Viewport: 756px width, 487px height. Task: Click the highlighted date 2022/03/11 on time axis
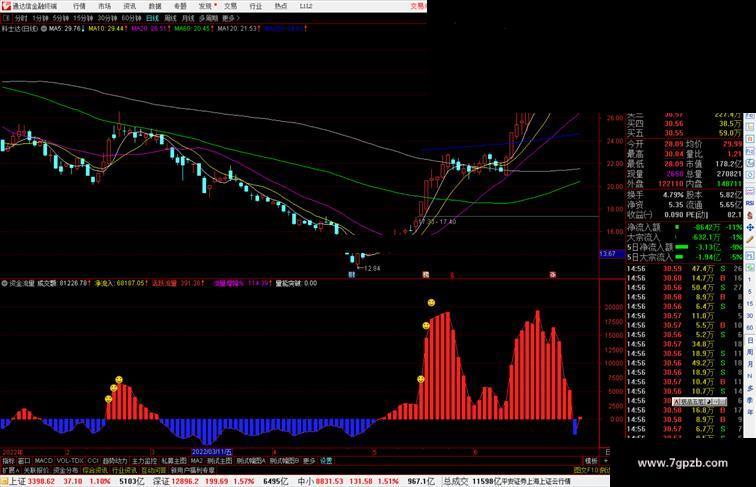click(212, 452)
